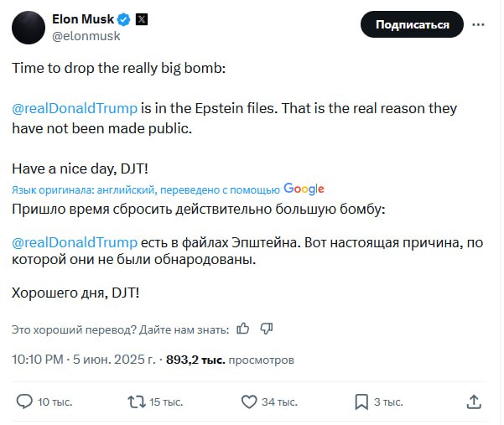The image size is (504, 425).
Task: Click the X affiliation badge
Action: click(x=142, y=18)
